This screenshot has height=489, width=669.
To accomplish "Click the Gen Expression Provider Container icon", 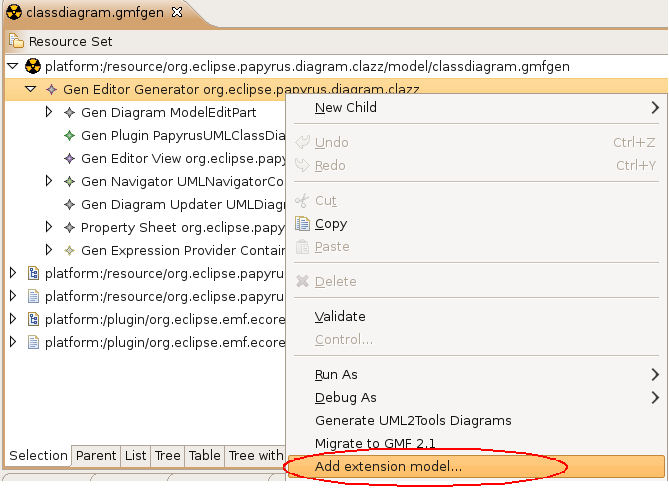I will [69, 251].
